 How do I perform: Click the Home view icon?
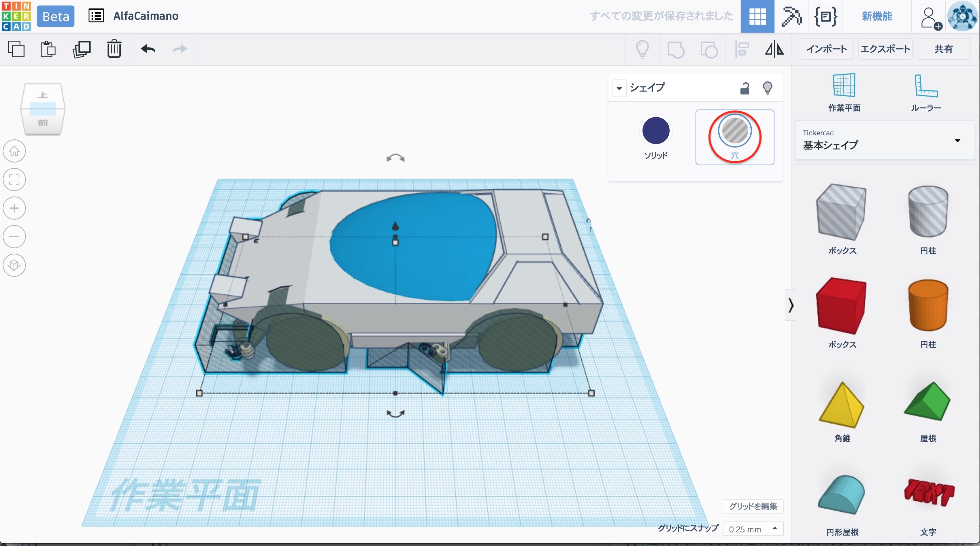coord(14,151)
